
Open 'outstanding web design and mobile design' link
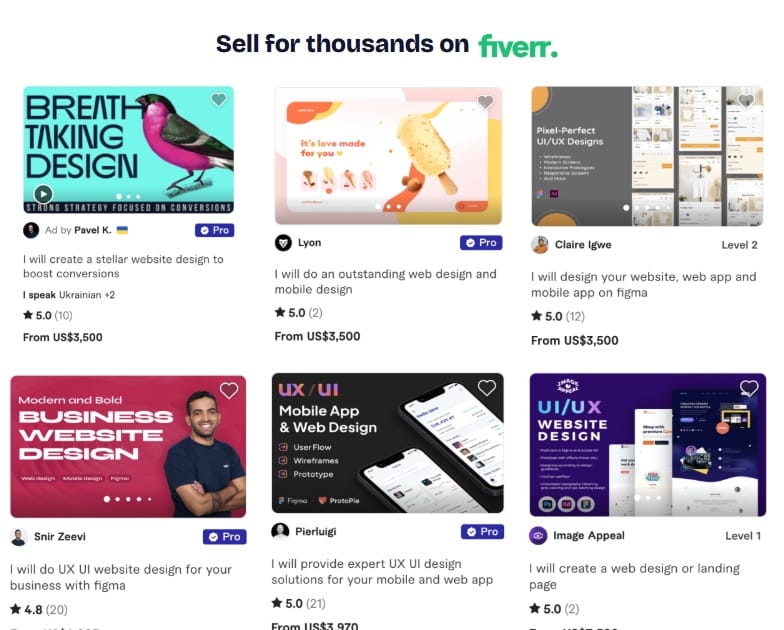point(386,282)
